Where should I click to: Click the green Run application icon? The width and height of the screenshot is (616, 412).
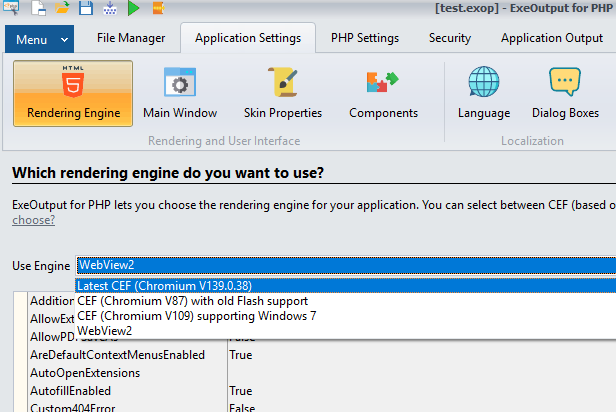point(134,9)
